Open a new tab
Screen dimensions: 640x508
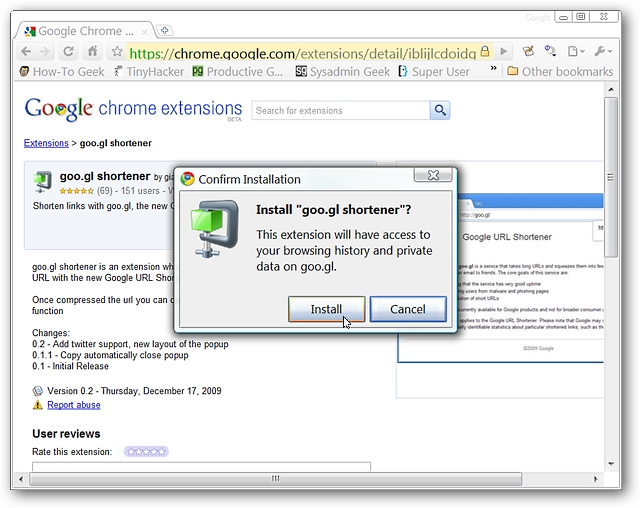(165, 30)
